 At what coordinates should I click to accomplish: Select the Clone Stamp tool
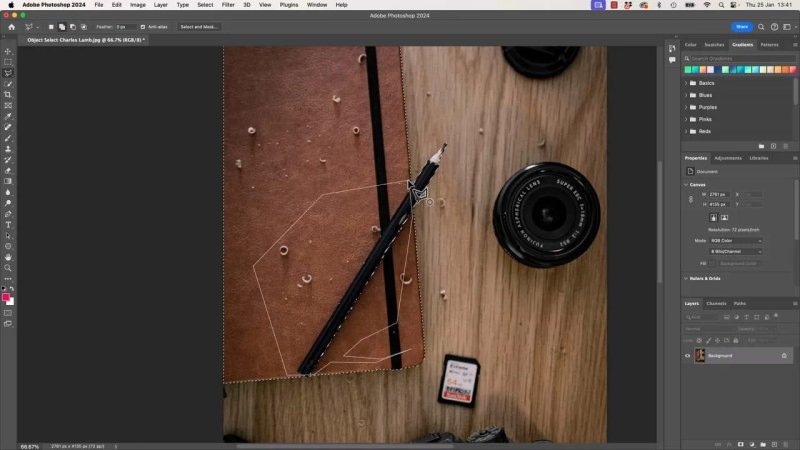(8, 149)
